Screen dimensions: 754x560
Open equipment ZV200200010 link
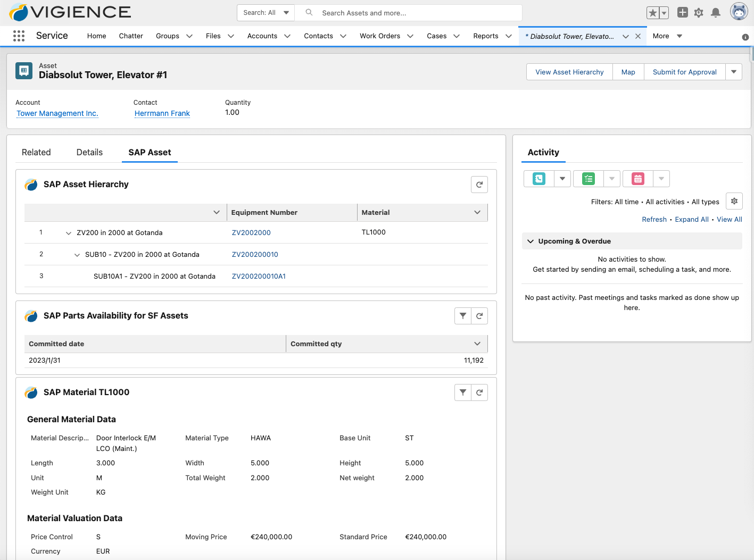(255, 254)
